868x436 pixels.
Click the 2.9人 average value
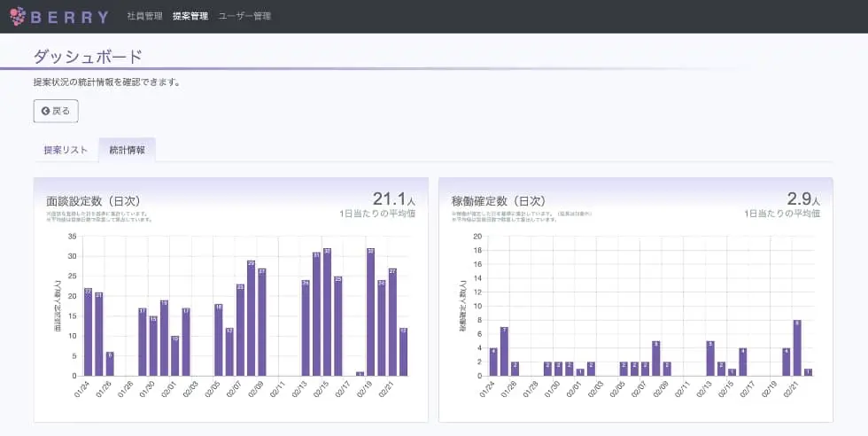(803, 199)
